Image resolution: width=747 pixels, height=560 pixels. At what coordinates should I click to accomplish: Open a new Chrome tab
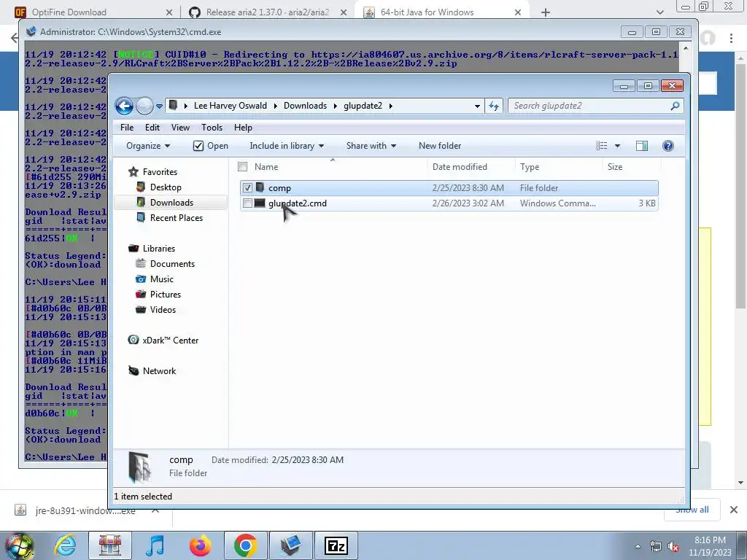click(546, 12)
